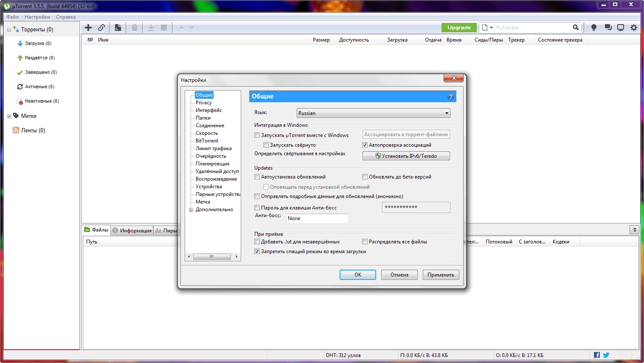The image size is (644, 363).
Task: Click the lightbulb tips icon in toolbar
Action: (x=594, y=28)
